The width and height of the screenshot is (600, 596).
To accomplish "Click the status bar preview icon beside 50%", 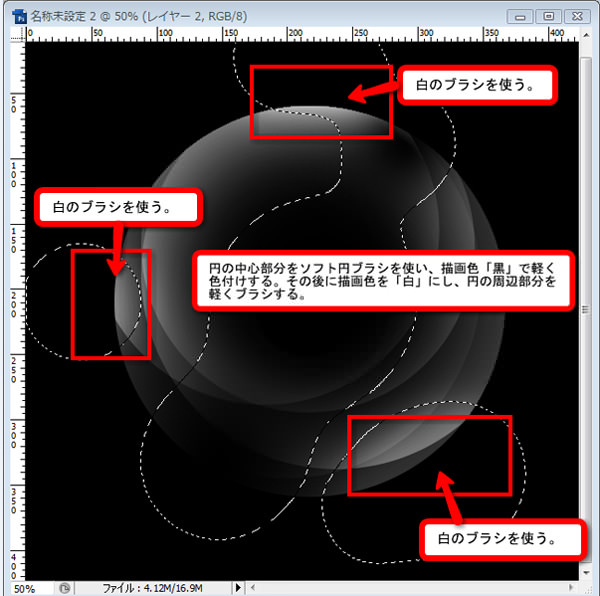I will tap(64, 589).
